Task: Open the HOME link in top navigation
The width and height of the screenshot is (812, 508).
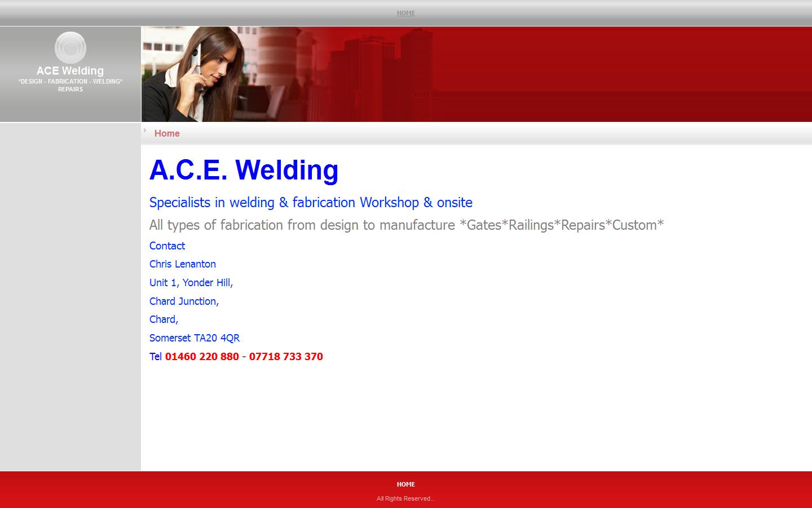Action: (x=405, y=13)
